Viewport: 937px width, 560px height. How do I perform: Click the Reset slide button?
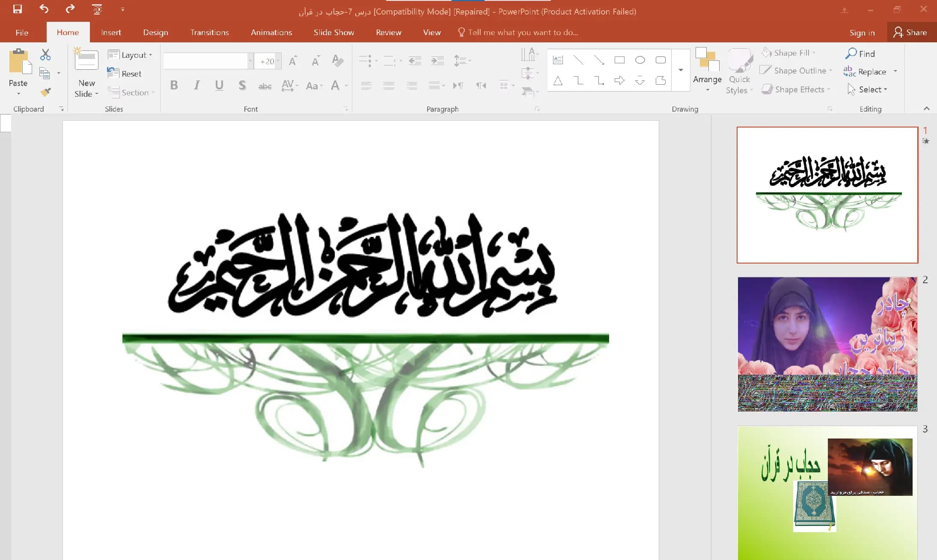pyautogui.click(x=125, y=74)
